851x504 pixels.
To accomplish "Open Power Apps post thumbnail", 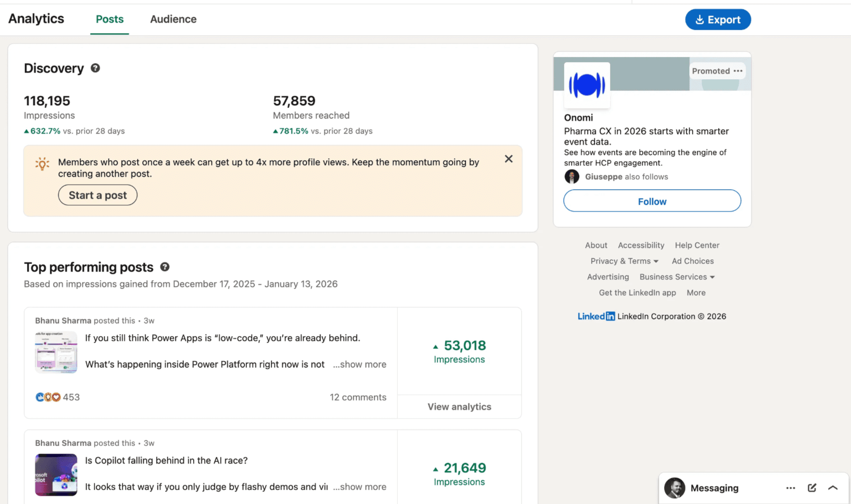I will 56,352.
